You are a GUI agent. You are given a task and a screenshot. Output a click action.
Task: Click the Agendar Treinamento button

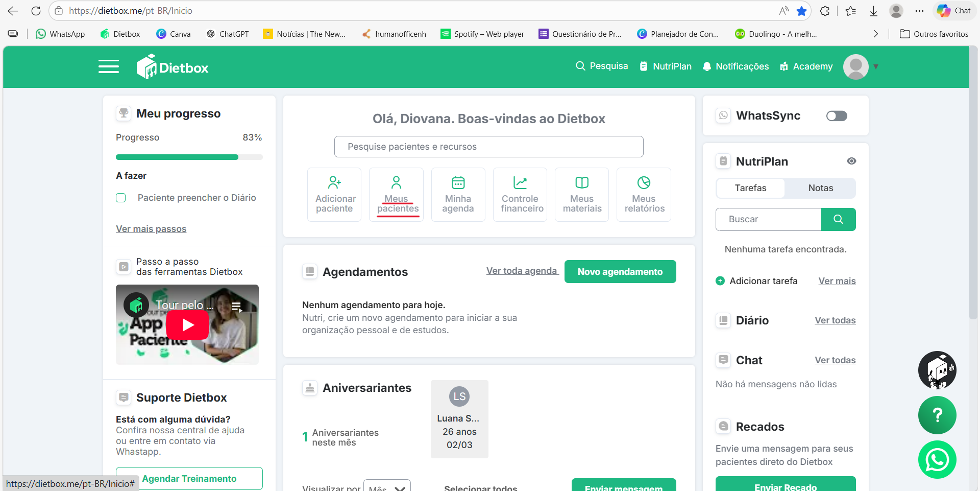189,479
